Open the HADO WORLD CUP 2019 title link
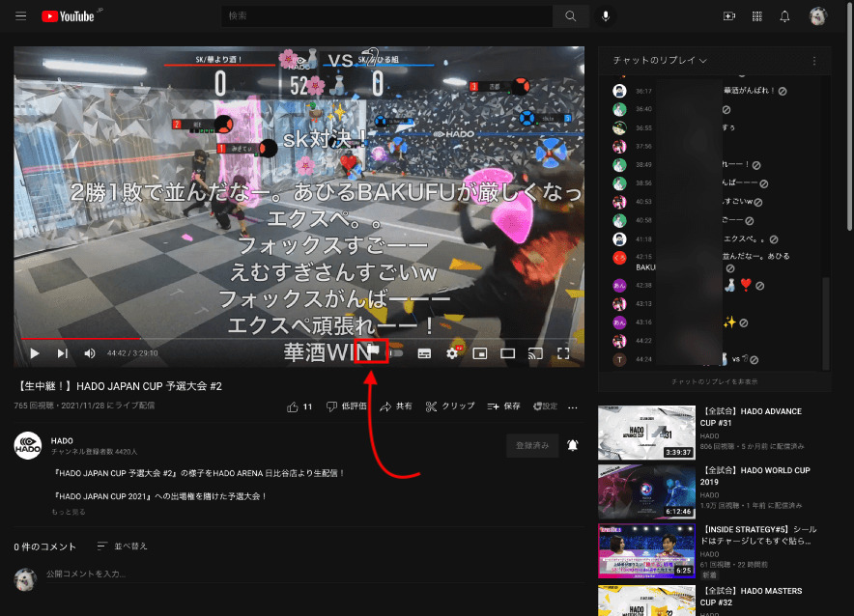The image size is (854, 616). (x=754, y=476)
